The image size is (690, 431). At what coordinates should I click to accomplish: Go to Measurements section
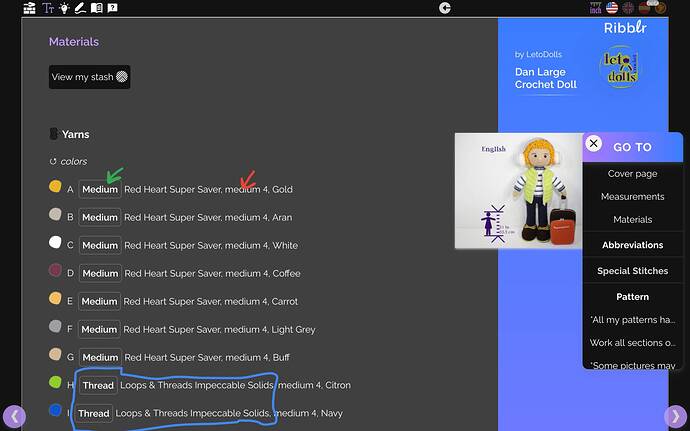(632, 196)
